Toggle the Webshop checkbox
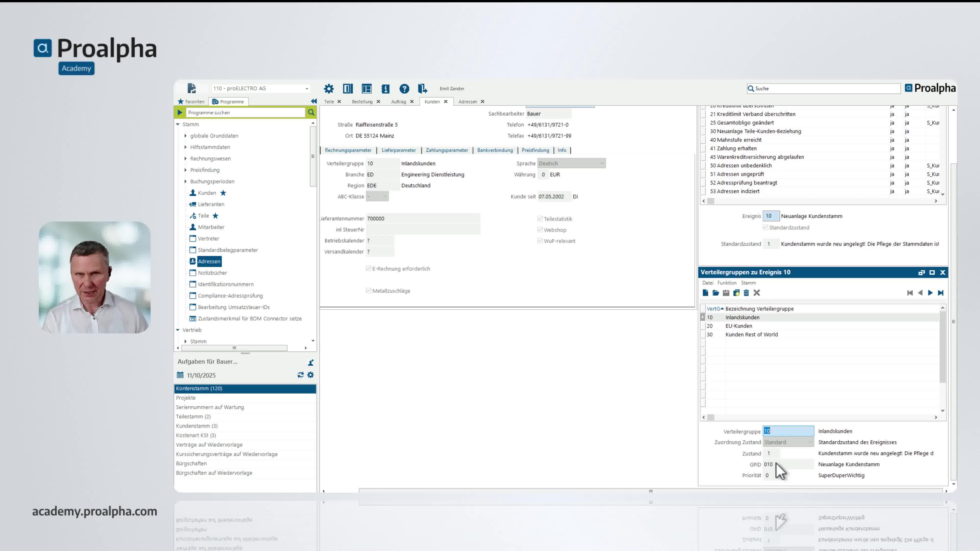The width and height of the screenshot is (980, 551). [x=540, y=230]
